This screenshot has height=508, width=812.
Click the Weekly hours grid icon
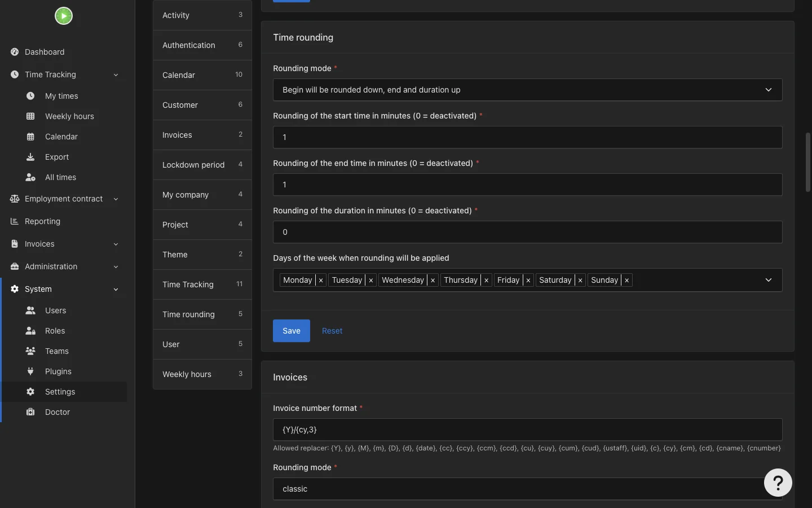point(30,116)
